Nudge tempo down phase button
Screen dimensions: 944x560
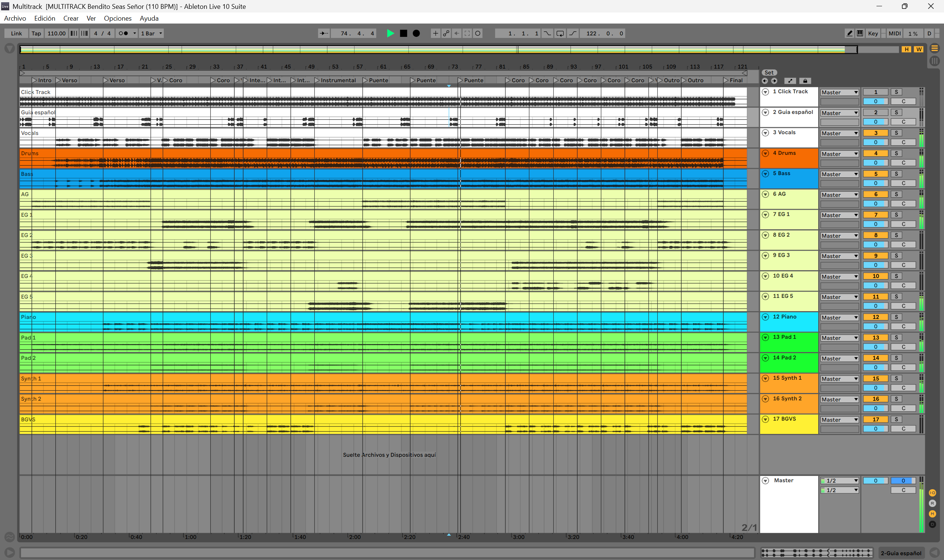click(x=74, y=33)
